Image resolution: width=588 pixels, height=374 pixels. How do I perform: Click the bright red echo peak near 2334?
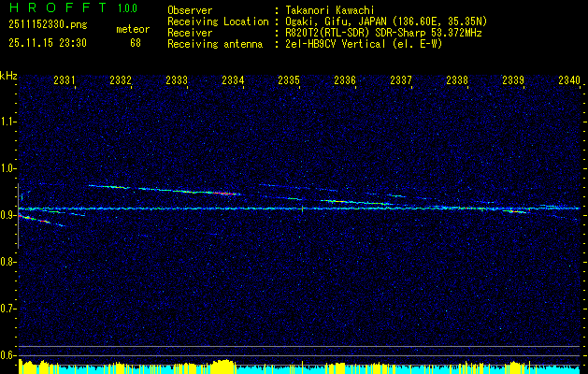pyautogui.click(x=225, y=194)
